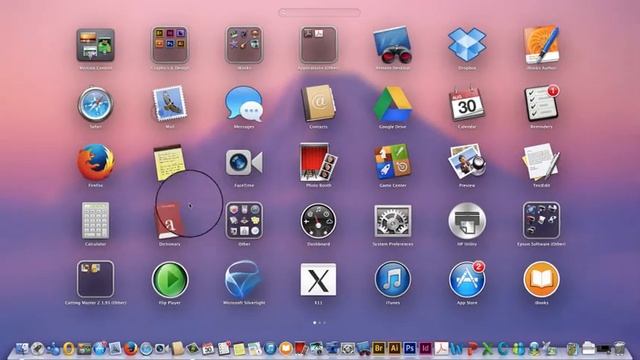640x360 pixels.
Task: Open Mission Control from Launchpad
Action: click(x=96, y=45)
